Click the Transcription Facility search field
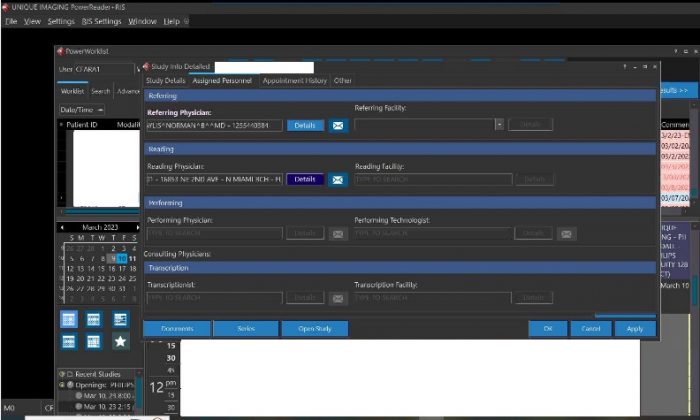This screenshot has height=420, width=700. [x=433, y=298]
